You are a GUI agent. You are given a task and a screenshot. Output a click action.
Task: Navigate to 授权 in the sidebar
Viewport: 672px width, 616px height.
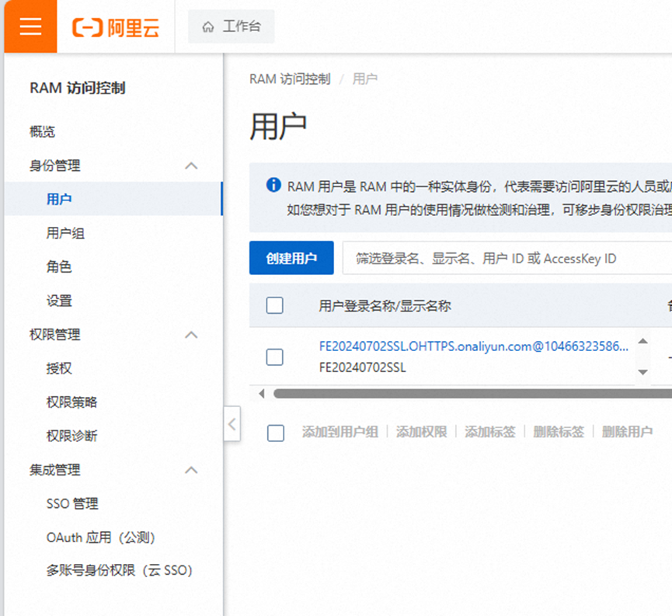tap(59, 368)
